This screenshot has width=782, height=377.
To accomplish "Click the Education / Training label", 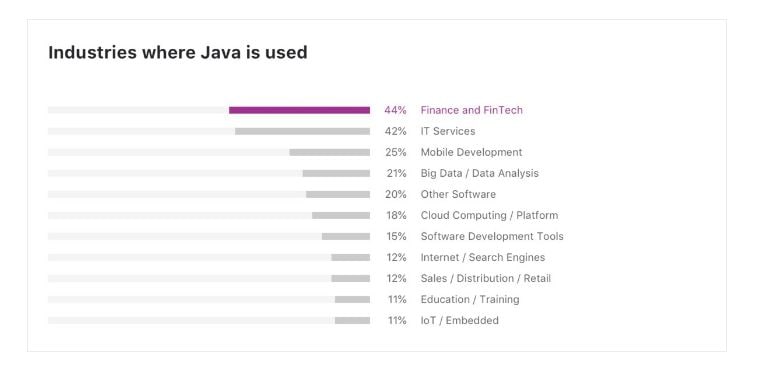I will [x=470, y=299].
